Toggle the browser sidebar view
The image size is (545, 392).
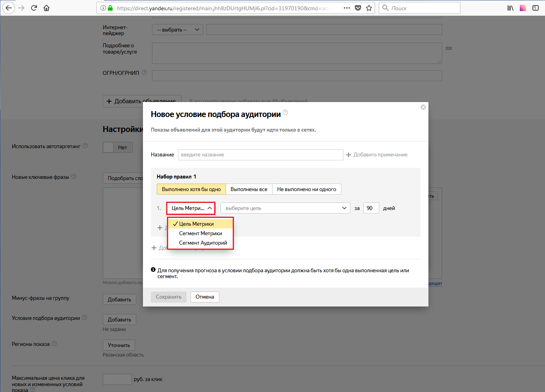click(536, 8)
